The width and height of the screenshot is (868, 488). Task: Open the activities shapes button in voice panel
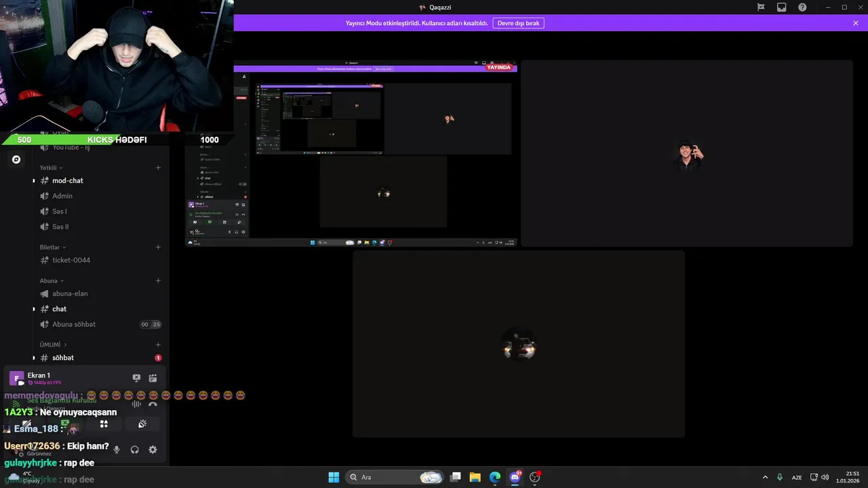(x=104, y=424)
